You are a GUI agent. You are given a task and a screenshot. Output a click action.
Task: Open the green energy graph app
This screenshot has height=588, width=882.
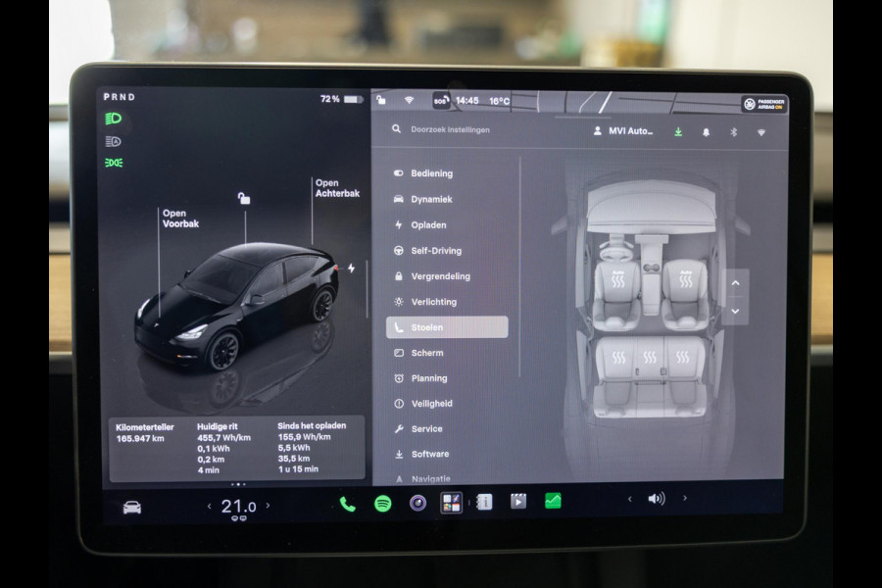point(553,500)
